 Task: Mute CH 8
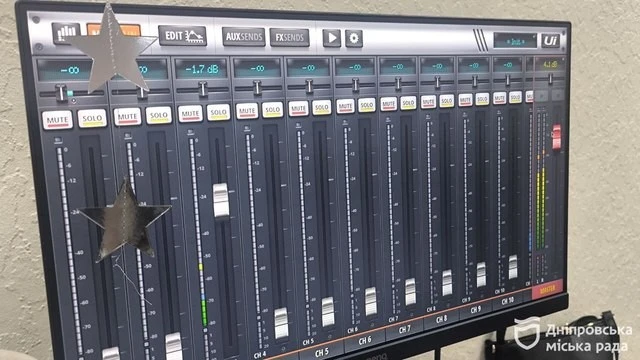click(x=428, y=102)
